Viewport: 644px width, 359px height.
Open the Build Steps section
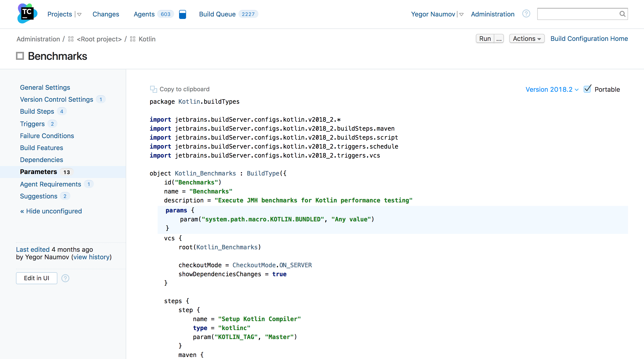tap(37, 111)
